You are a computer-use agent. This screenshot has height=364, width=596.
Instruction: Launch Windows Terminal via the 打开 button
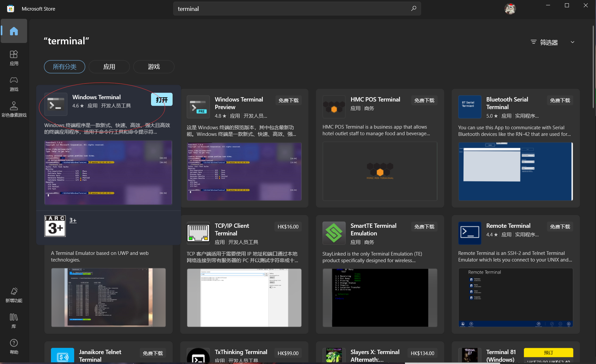pyautogui.click(x=162, y=99)
